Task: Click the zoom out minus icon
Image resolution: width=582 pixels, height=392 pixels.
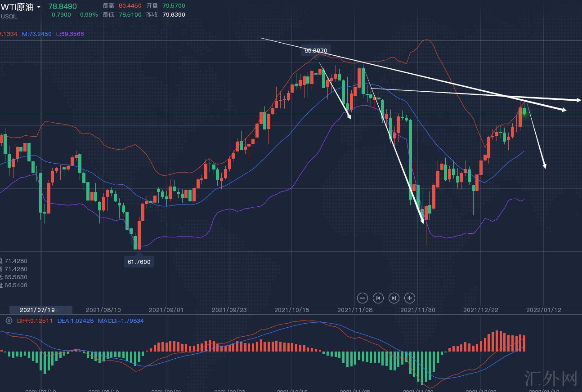Action: coord(363,298)
